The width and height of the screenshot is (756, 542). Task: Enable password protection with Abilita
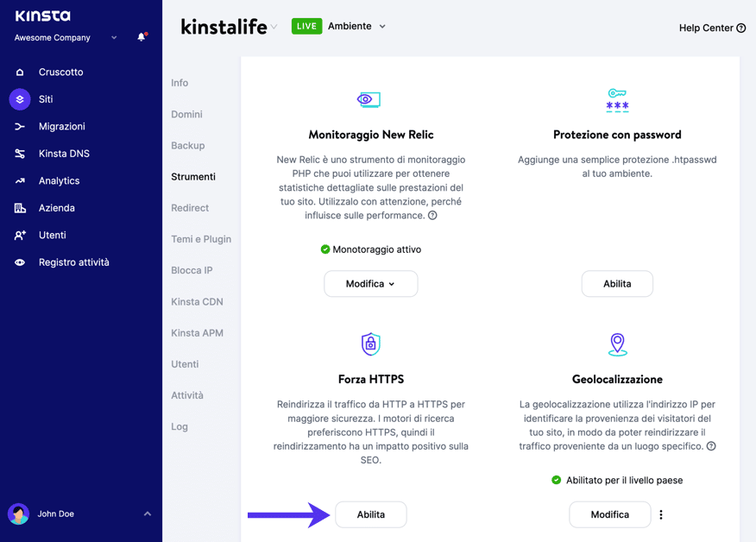point(617,284)
